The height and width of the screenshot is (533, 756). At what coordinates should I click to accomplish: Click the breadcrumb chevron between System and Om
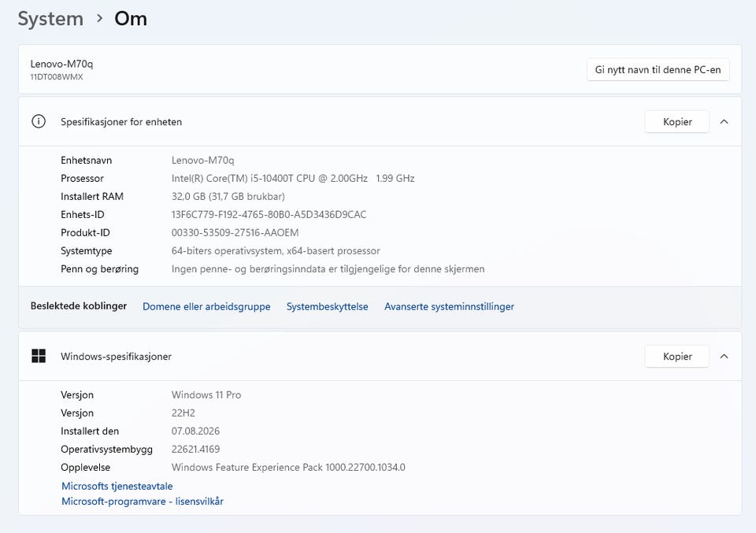coord(99,19)
